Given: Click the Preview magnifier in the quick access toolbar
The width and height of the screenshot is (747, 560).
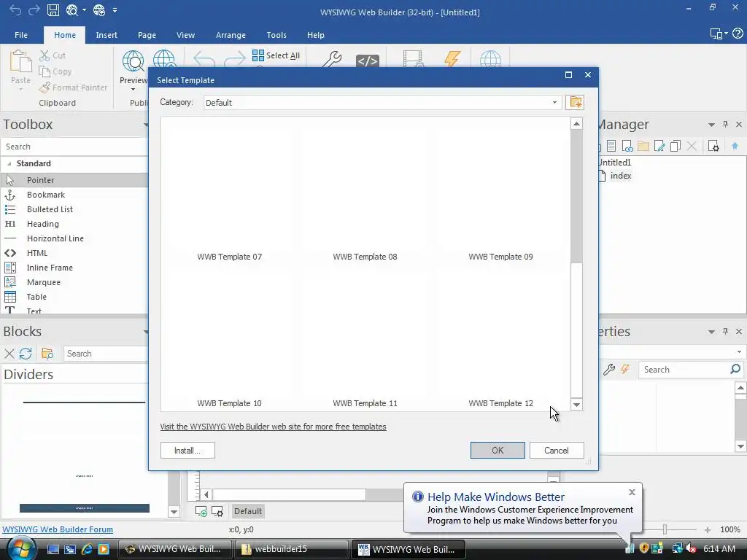Looking at the screenshot, I should (72, 10).
